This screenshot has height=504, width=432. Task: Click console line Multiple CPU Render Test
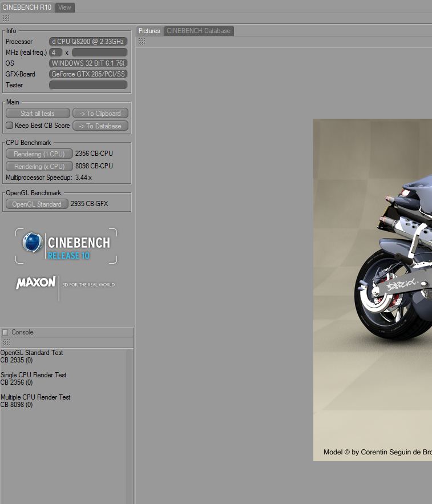(35, 397)
